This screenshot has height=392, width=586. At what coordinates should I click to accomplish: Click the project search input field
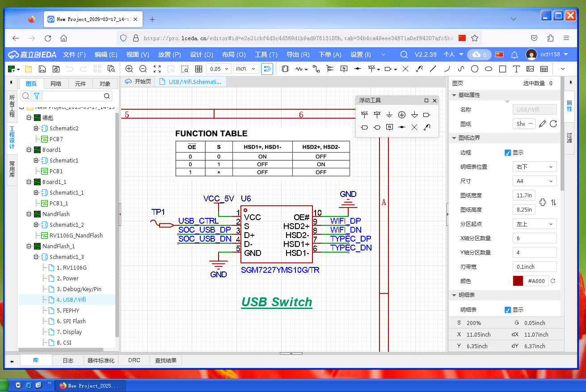coord(72,96)
